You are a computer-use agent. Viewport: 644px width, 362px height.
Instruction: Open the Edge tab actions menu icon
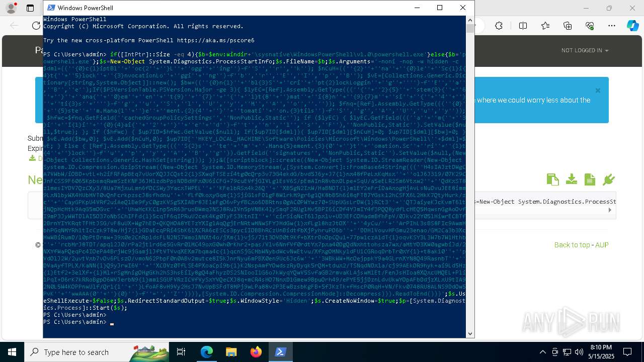30,8
